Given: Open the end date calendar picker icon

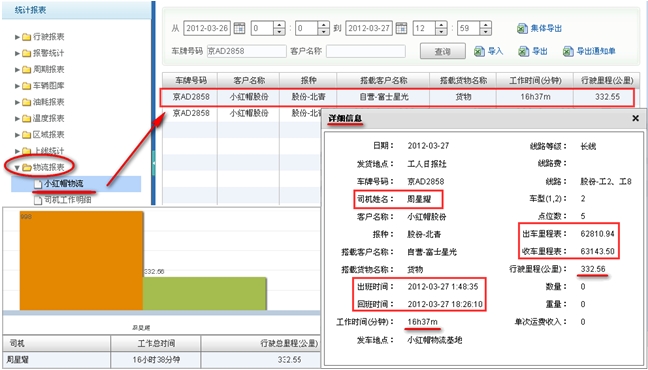Looking at the screenshot, I should (401, 28).
